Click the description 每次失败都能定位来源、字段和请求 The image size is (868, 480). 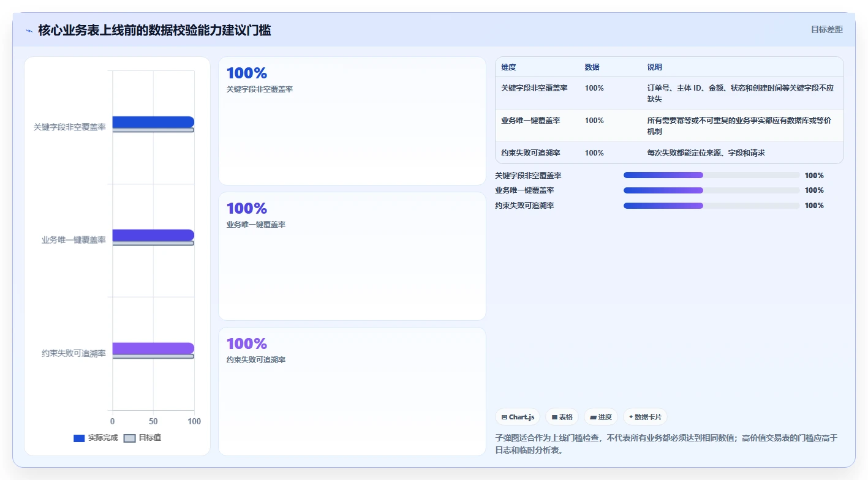(706, 153)
